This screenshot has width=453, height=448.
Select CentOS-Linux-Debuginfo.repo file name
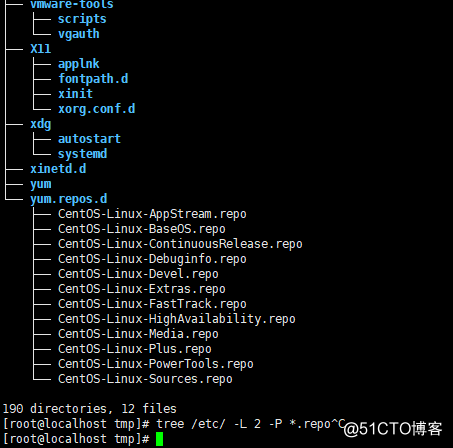(x=152, y=259)
